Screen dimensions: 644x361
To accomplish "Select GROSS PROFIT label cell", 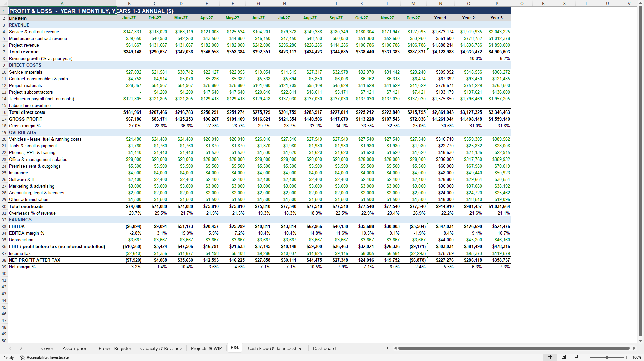I will tap(62, 119).
